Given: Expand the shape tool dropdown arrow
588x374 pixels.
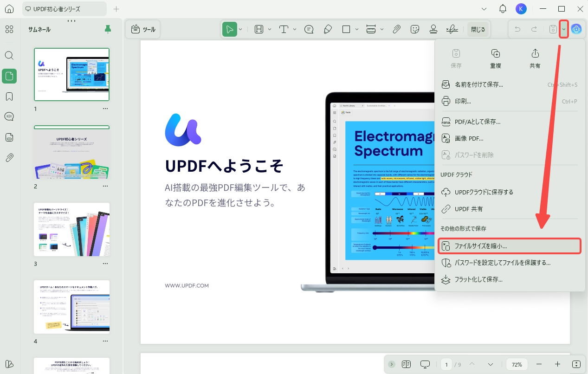Looking at the screenshot, I should (x=357, y=29).
